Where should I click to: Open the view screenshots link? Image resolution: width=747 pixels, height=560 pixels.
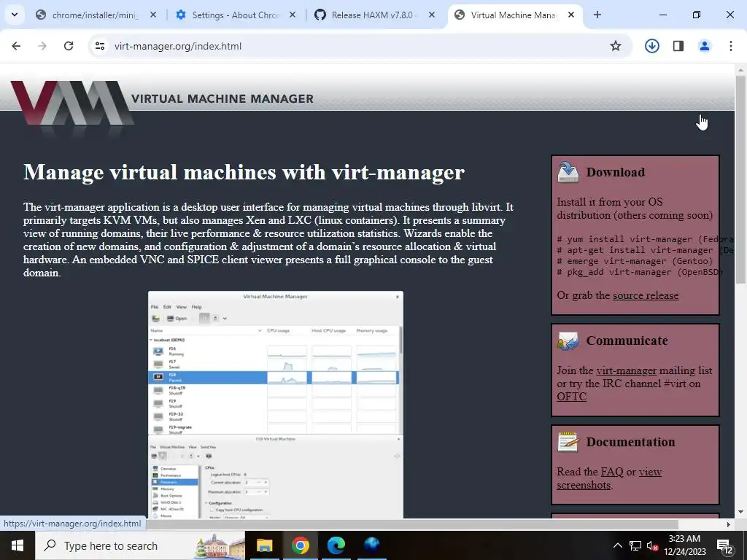click(x=609, y=478)
